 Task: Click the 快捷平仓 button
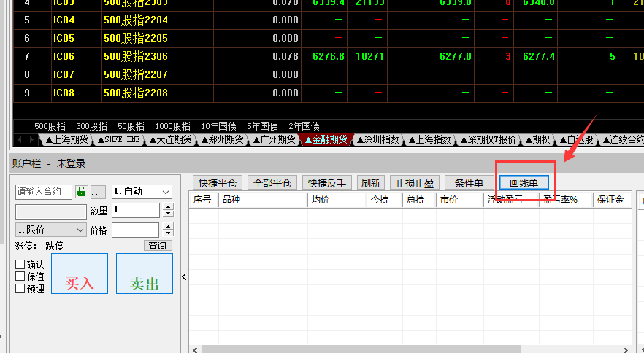(217, 183)
